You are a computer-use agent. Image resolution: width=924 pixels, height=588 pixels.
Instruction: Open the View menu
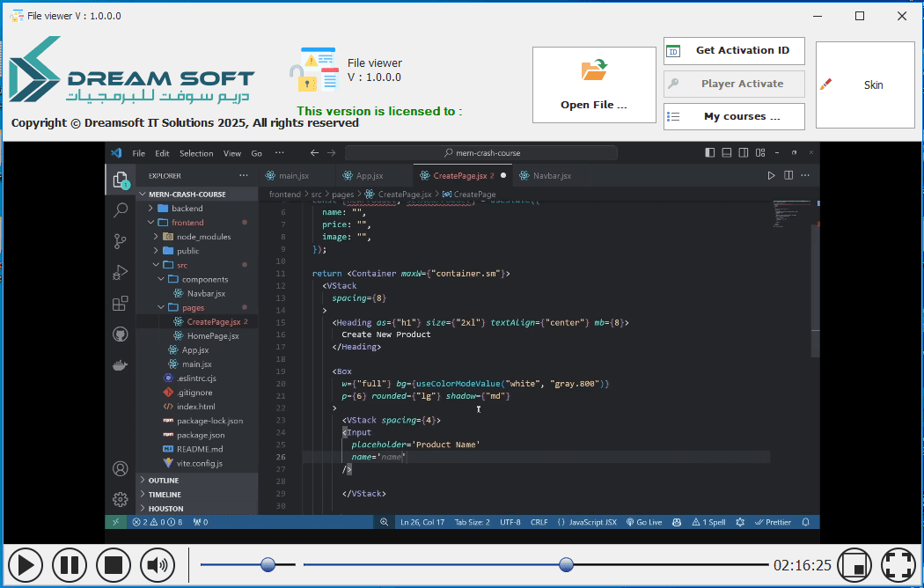tap(232, 153)
